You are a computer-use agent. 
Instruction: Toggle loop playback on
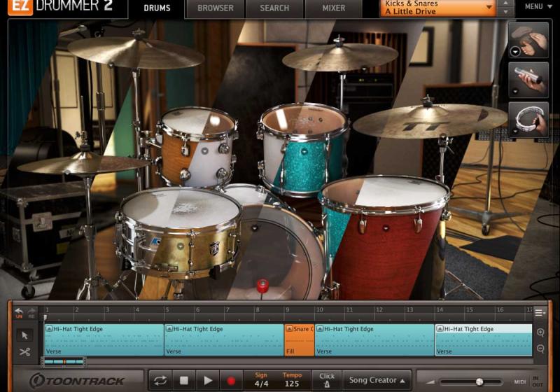click(x=160, y=380)
